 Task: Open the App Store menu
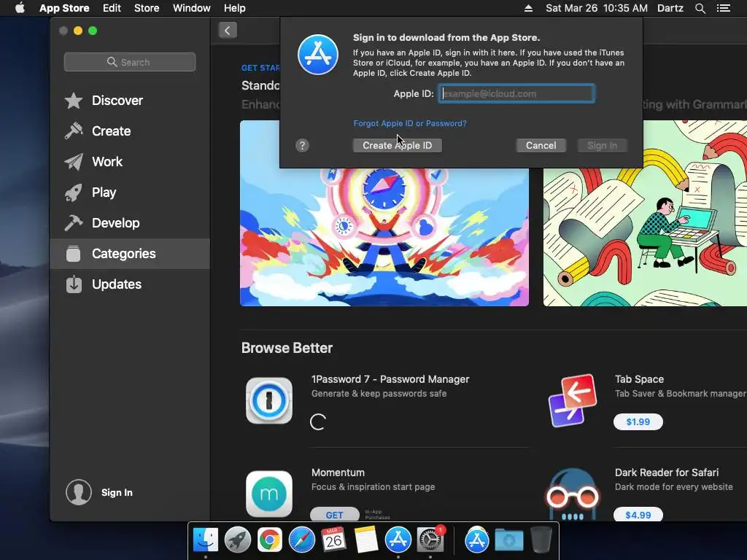(64, 8)
